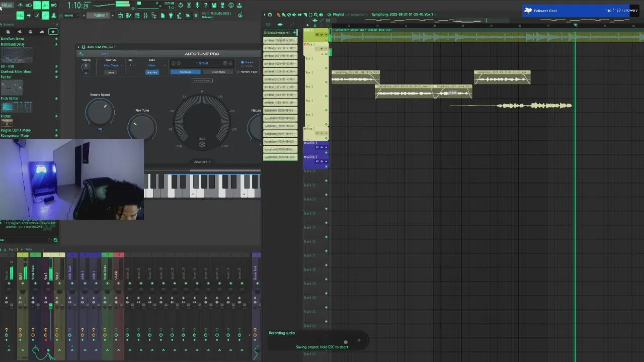Select OneKnob Filter Mono in Browser
Viewport: 644px width, 362px height.
coord(16,71)
